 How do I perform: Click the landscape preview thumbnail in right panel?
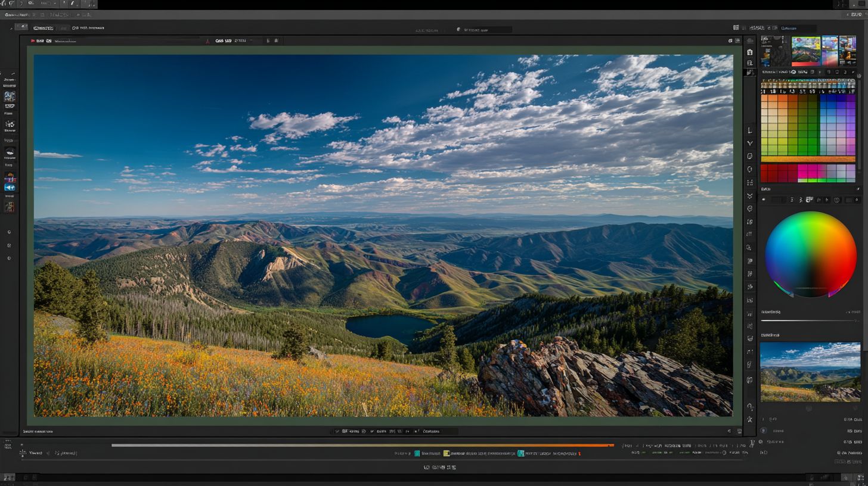(x=810, y=372)
